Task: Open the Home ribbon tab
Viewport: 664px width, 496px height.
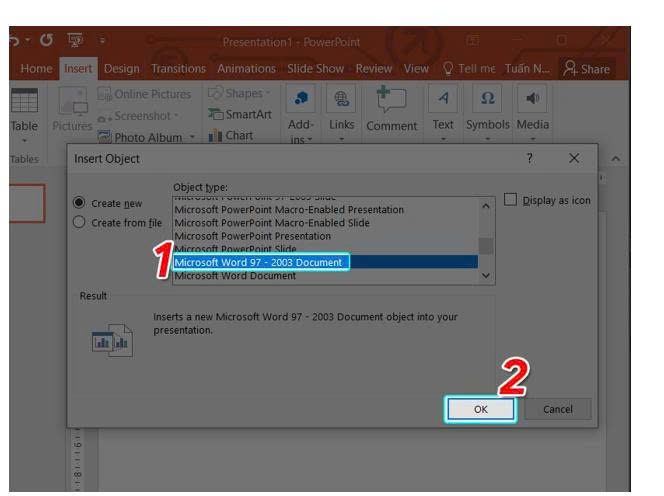Action: pyautogui.click(x=36, y=69)
